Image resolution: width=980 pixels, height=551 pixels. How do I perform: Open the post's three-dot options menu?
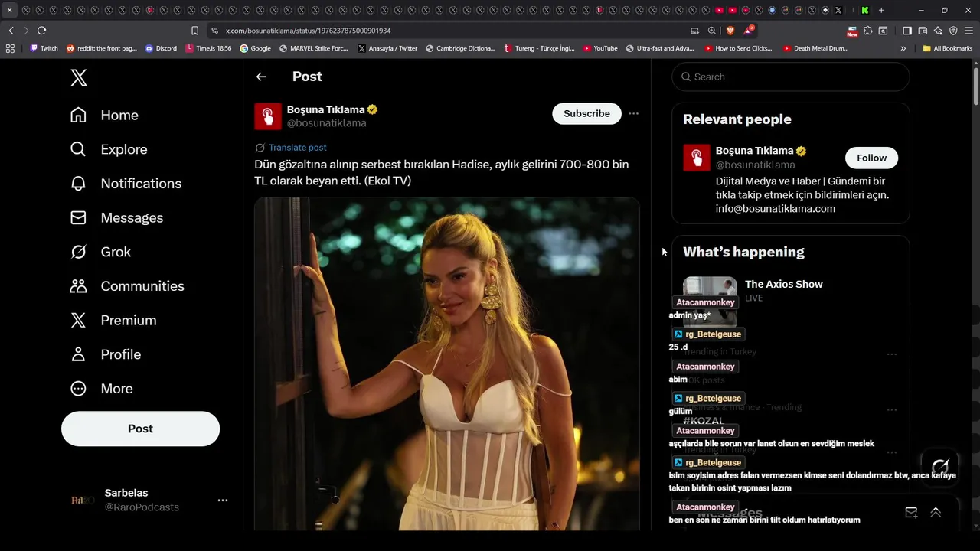[x=633, y=113]
